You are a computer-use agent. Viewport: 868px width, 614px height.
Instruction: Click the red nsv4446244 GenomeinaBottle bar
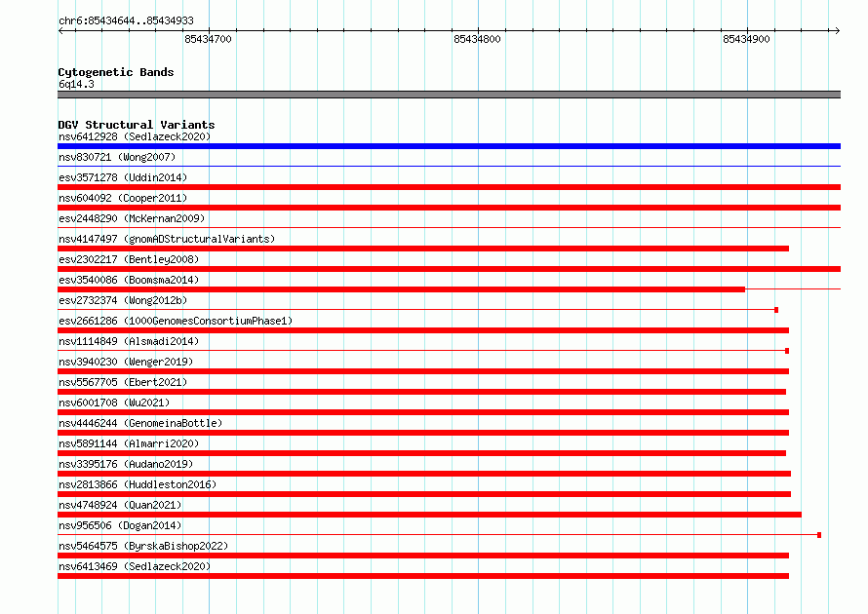(423, 433)
